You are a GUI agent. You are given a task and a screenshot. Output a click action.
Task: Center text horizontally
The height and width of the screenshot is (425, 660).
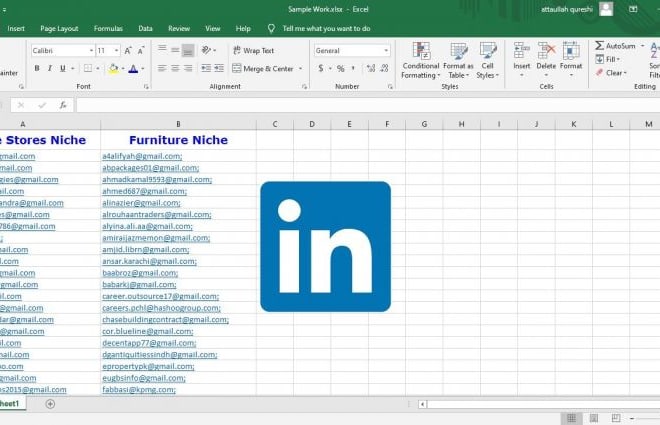tap(175, 68)
